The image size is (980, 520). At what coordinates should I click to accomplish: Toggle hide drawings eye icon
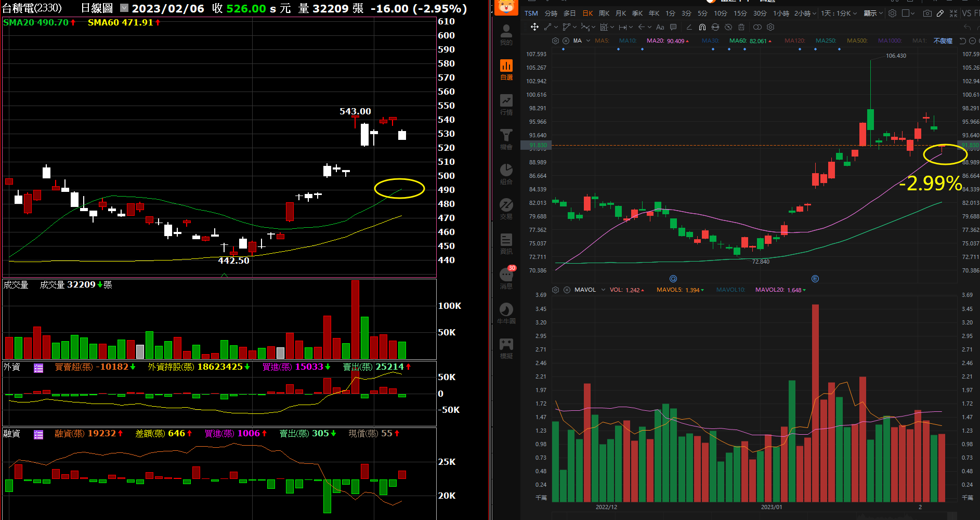click(x=728, y=27)
